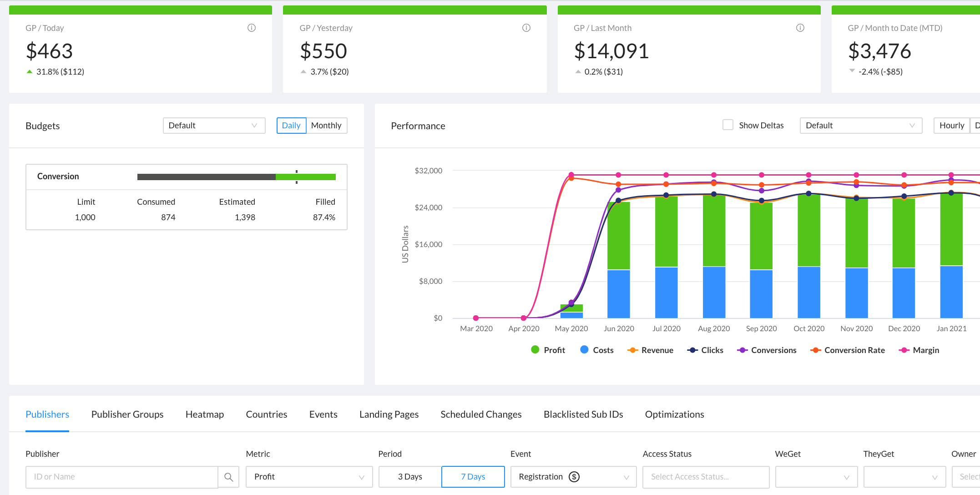Click the Conversion budget progress bar
This screenshot has height=495, width=980.
coord(236,177)
